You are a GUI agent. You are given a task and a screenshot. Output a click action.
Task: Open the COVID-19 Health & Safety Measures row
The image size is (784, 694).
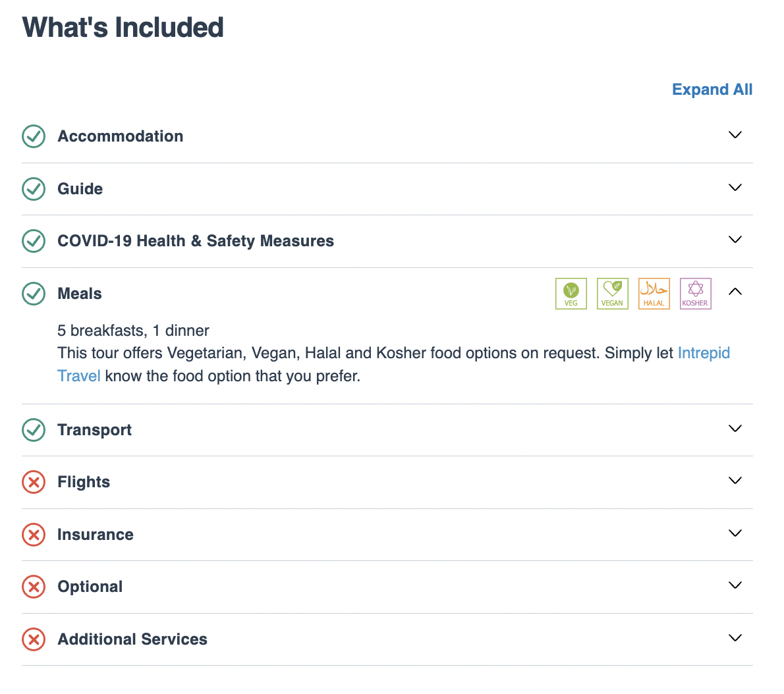click(x=387, y=241)
